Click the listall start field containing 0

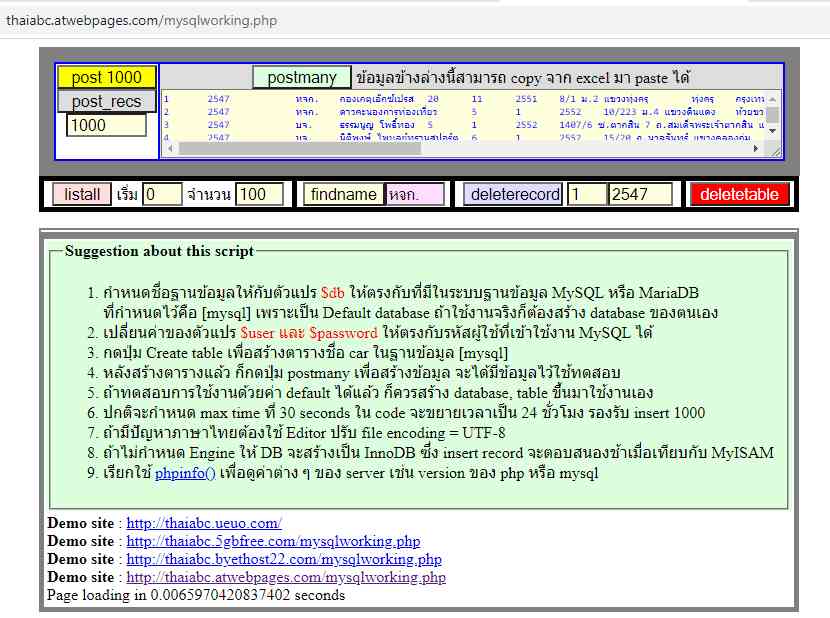(162, 194)
